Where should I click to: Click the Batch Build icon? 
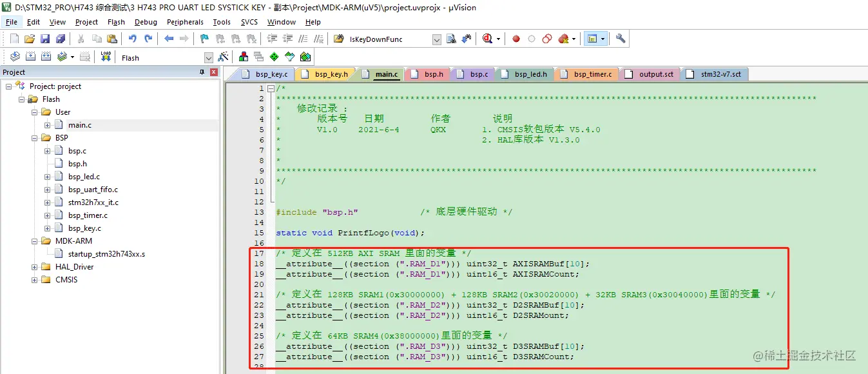(x=61, y=57)
